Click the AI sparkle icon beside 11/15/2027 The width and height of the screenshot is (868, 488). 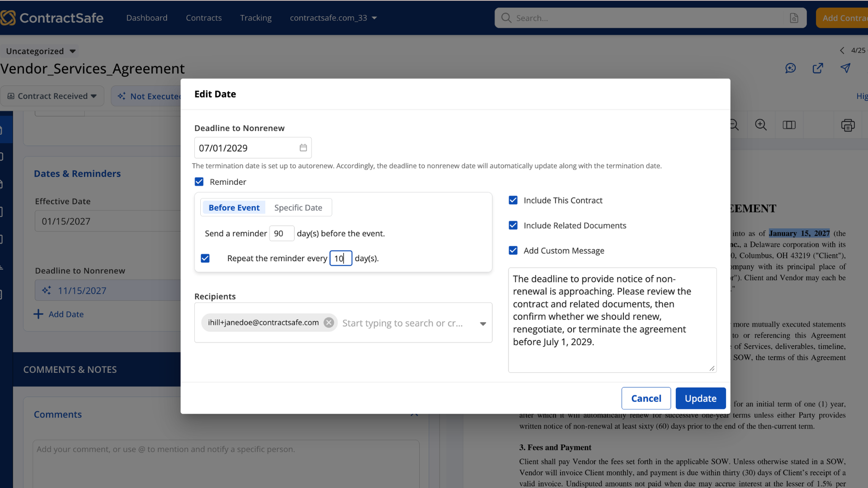point(47,291)
